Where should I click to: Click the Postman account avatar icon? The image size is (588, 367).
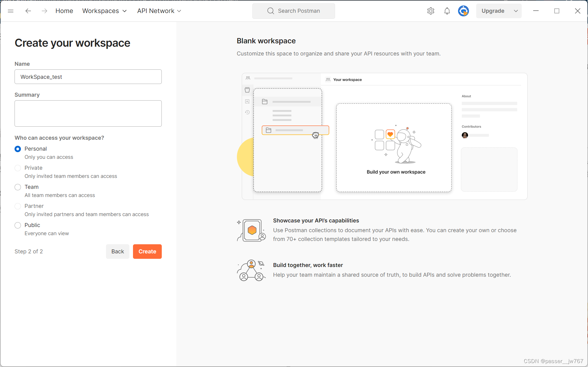point(463,11)
